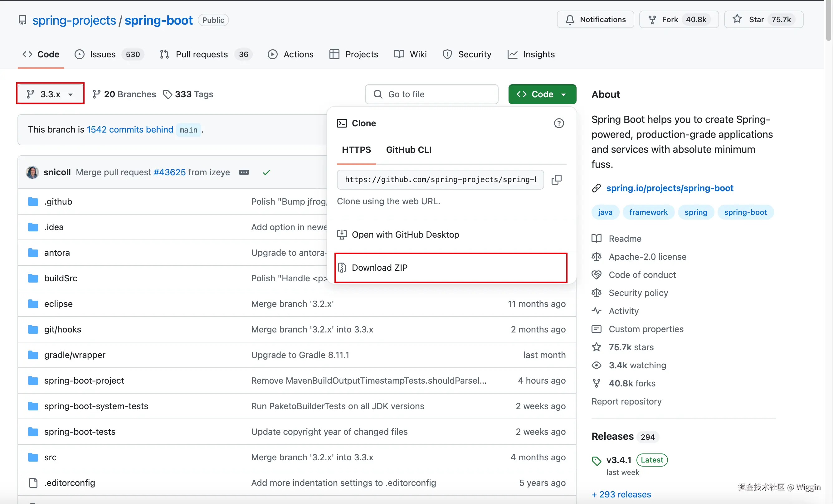Screen dimensions: 833x504
Task: Click the java topic tag
Action: tap(605, 212)
